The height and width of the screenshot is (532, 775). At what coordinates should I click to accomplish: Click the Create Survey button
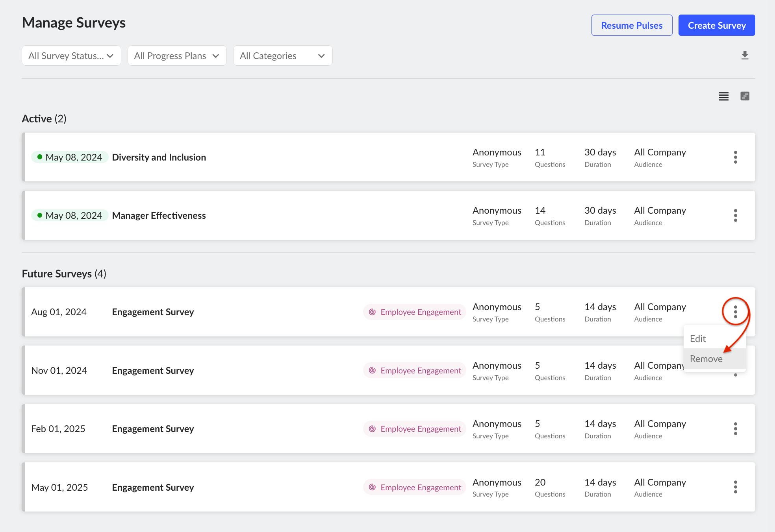[x=717, y=26]
